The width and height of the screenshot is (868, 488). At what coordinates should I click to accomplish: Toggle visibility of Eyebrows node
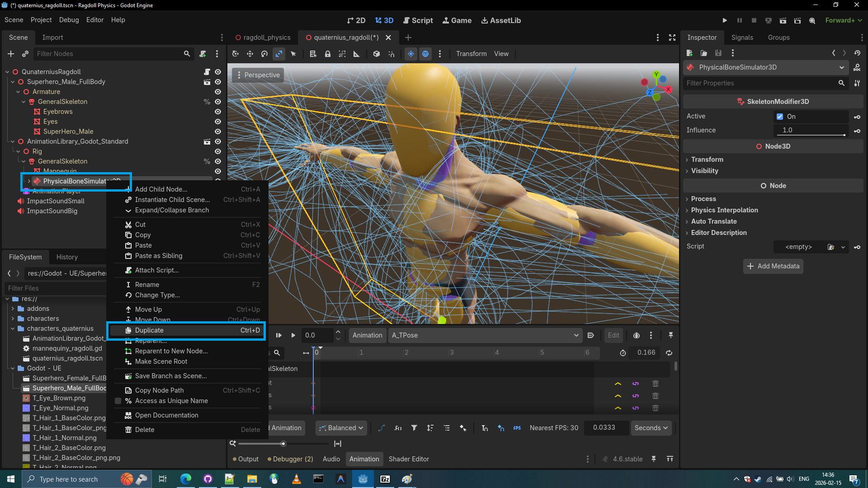point(218,112)
